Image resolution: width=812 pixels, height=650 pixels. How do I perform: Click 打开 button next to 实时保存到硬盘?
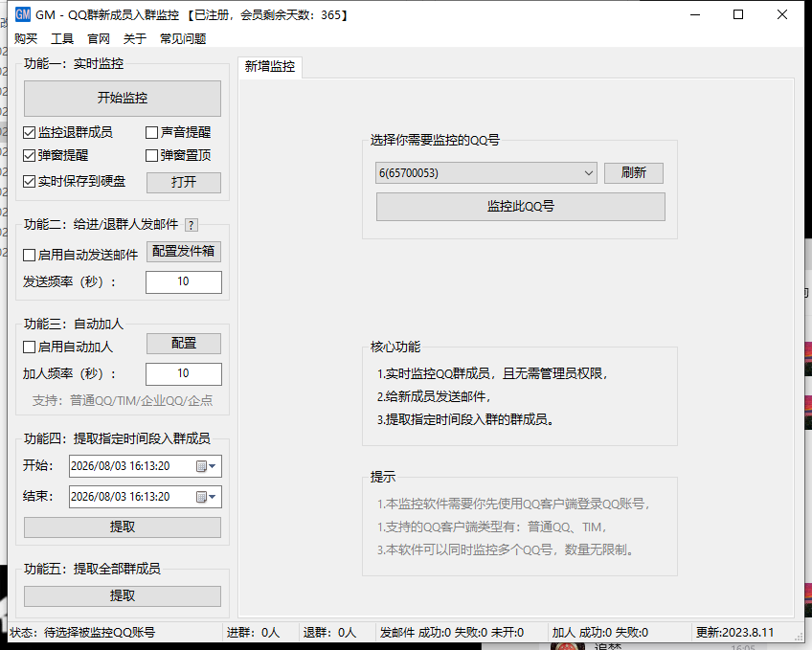[x=184, y=182]
